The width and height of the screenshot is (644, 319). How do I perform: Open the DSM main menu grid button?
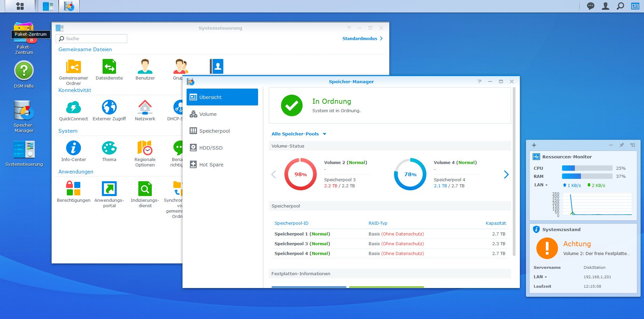tap(20, 6)
